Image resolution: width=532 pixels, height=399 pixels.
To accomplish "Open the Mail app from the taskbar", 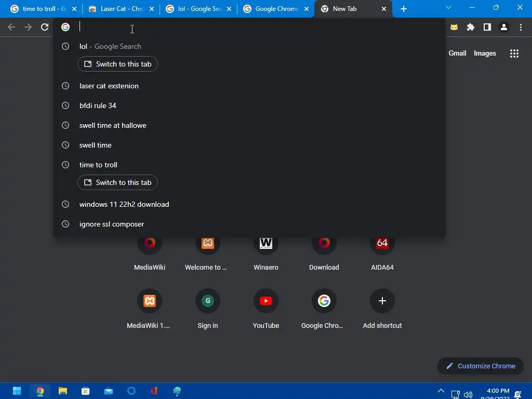I will (x=109, y=391).
